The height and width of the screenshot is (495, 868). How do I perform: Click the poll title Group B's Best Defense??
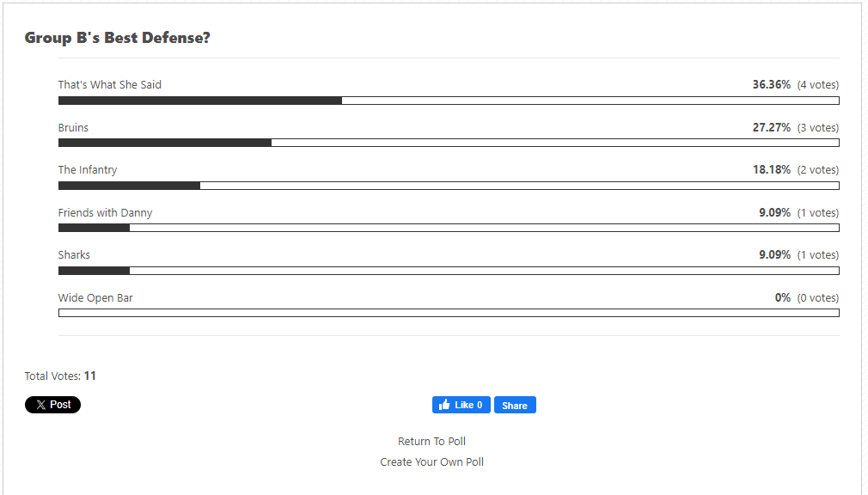point(118,38)
